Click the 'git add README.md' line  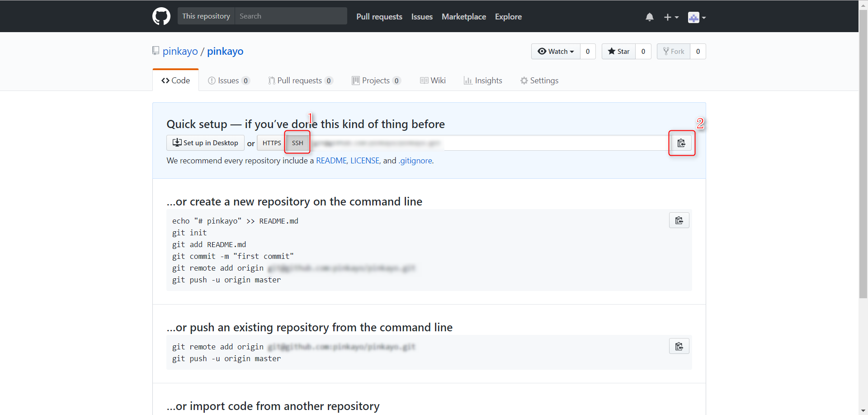(209, 244)
